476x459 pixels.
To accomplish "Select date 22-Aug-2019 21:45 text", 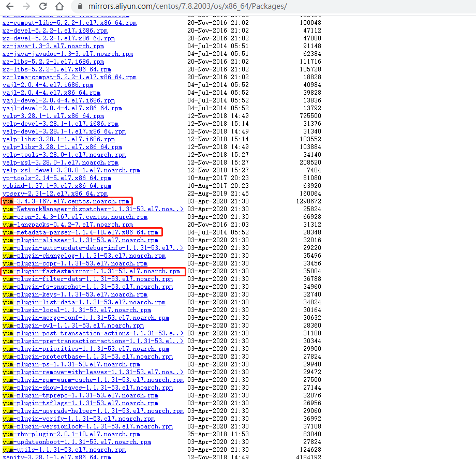I will tap(218, 194).
